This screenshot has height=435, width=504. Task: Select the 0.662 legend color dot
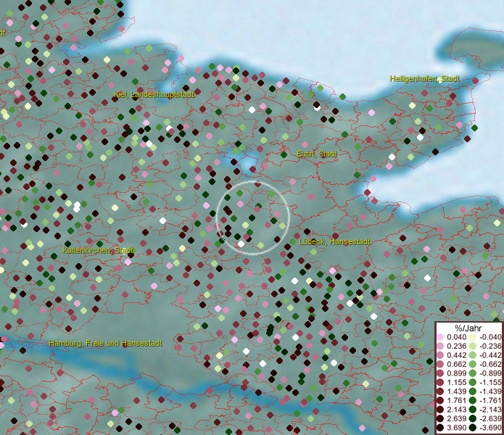[x=440, y=365]
